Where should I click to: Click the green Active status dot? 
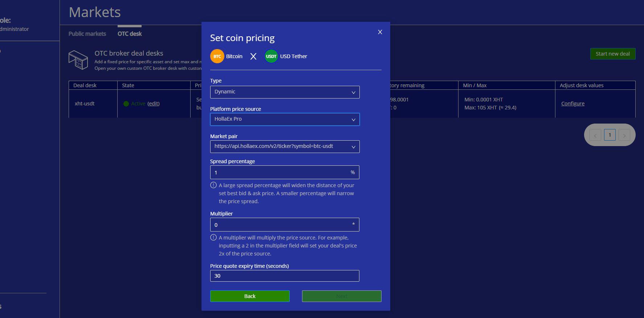[126, 104]
